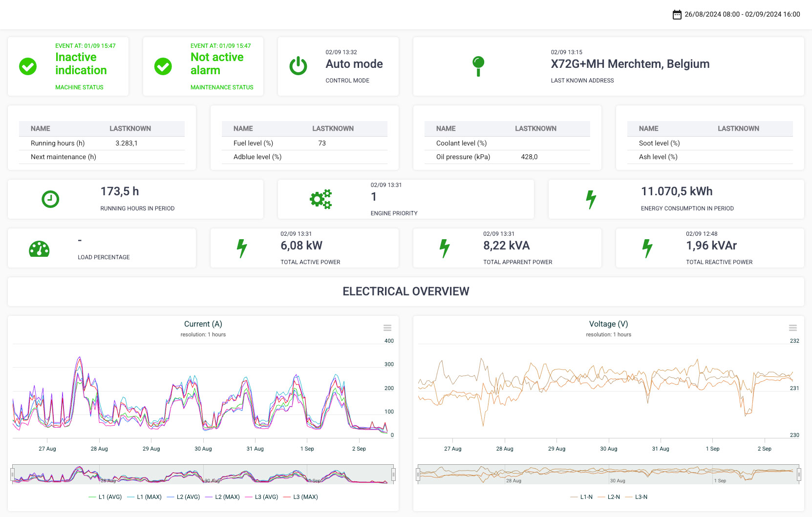812x517 pixels.
Task: Click the NAME header in Running hours table
Action: (41, 128)
